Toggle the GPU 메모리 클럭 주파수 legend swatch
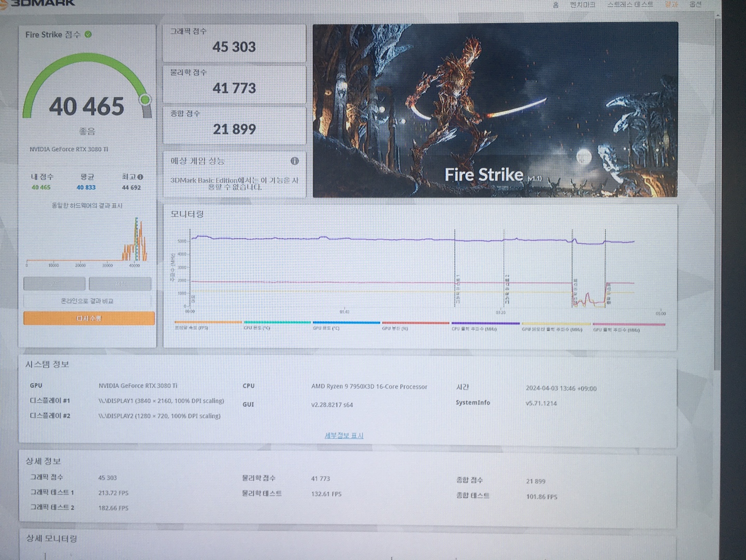Viewport: 746px width, 560px height. point(556,324)
